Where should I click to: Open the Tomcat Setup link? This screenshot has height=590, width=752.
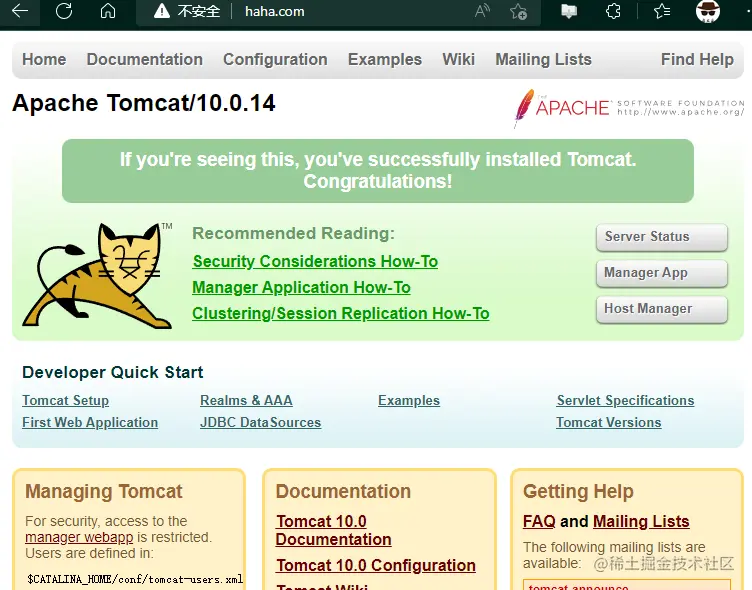coord(65,401)
